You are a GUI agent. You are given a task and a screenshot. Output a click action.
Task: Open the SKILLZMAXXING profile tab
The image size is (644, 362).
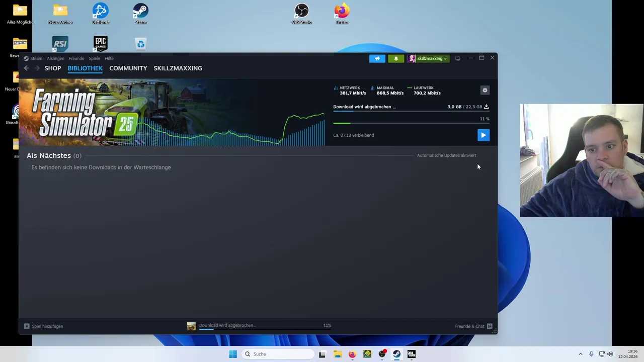[178, 68]
